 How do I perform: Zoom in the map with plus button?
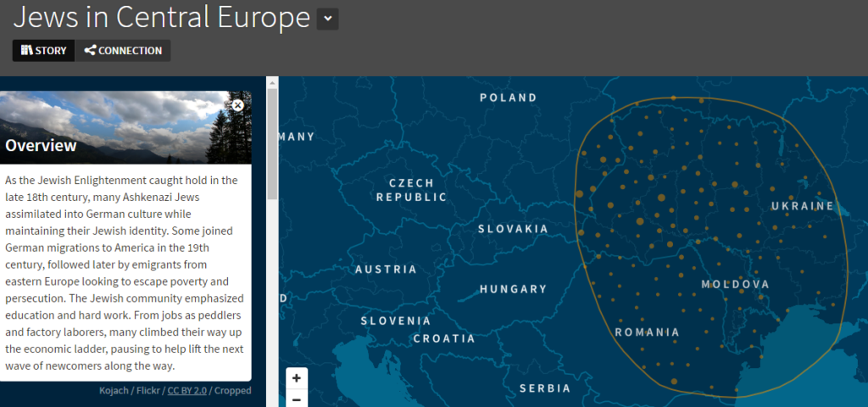tap(297, 378)
